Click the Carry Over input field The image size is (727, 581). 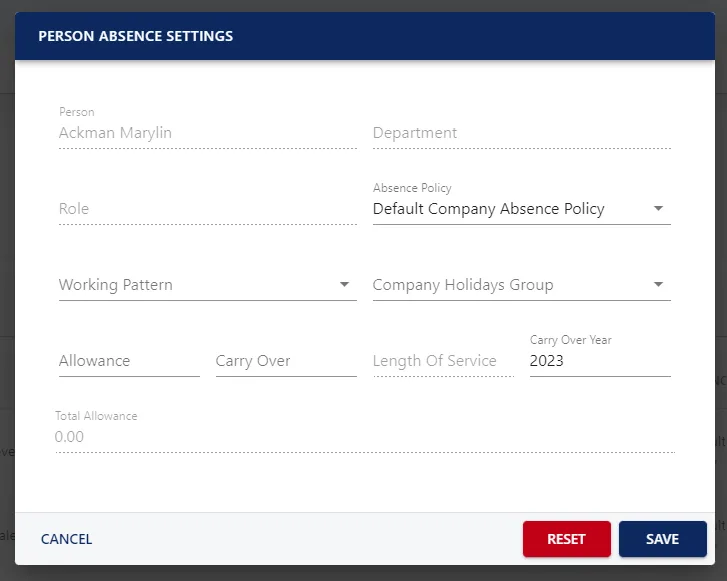pos(286,361)
